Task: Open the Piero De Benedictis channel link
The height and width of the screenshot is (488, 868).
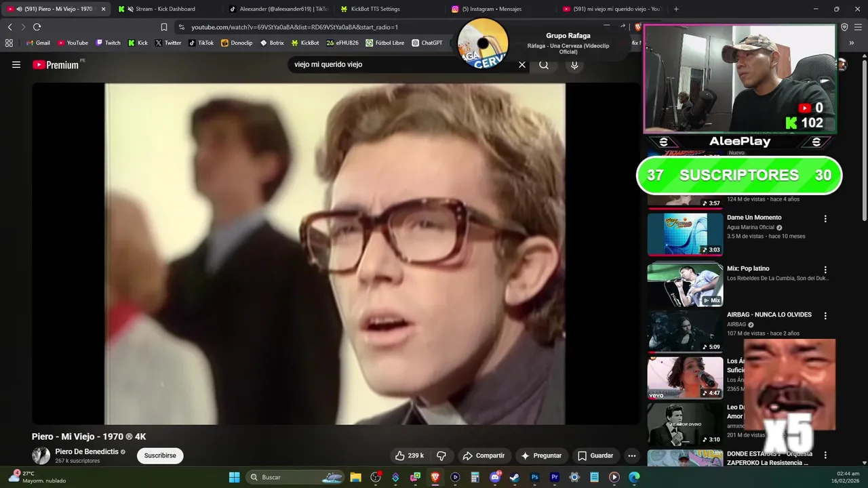Action: (87, 451)
